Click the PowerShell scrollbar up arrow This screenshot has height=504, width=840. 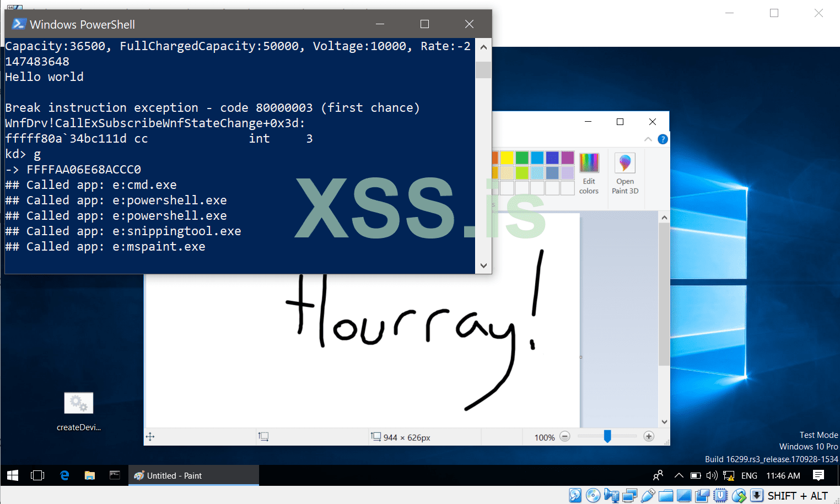483,47
